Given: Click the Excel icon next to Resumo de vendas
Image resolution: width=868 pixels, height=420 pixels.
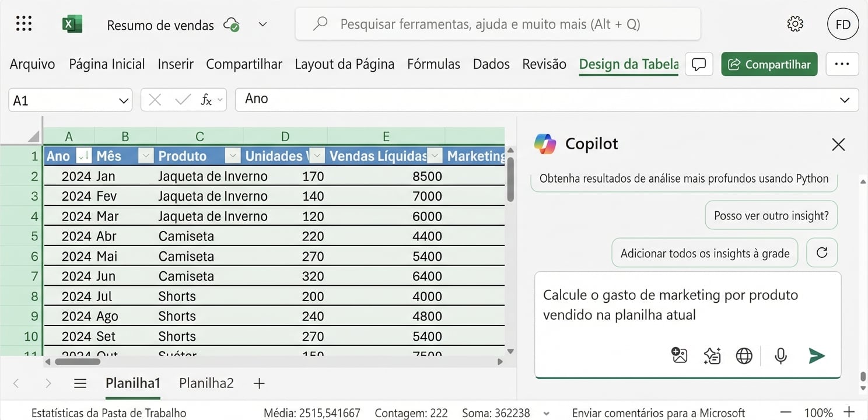Looking at the screenshot, I should click(72, 24).
